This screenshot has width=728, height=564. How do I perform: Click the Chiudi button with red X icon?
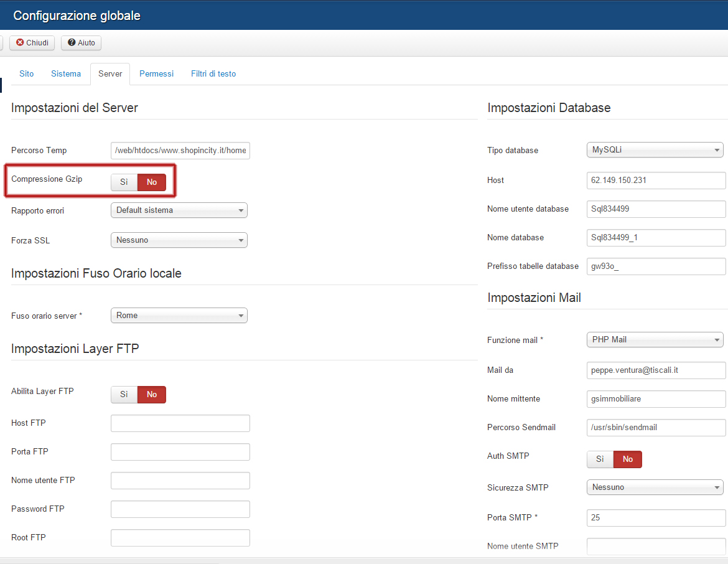tap(32, 43)
